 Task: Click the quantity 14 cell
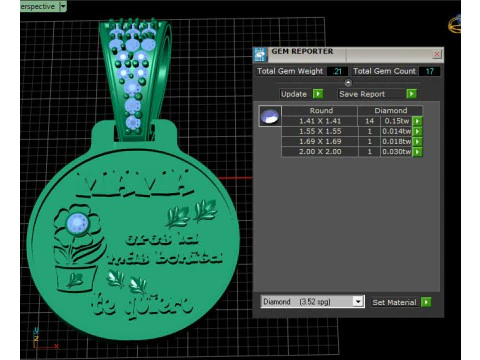(x=369, y=121)
